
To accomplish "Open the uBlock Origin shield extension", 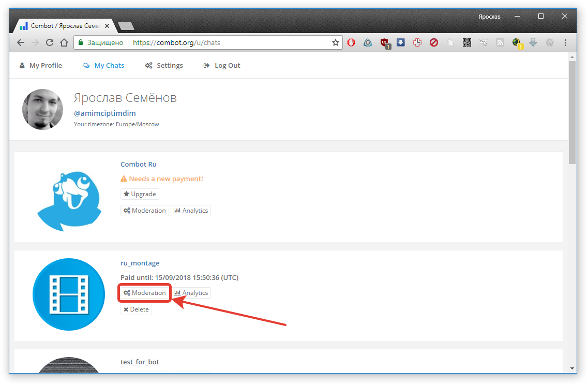I will click(385, 43).
